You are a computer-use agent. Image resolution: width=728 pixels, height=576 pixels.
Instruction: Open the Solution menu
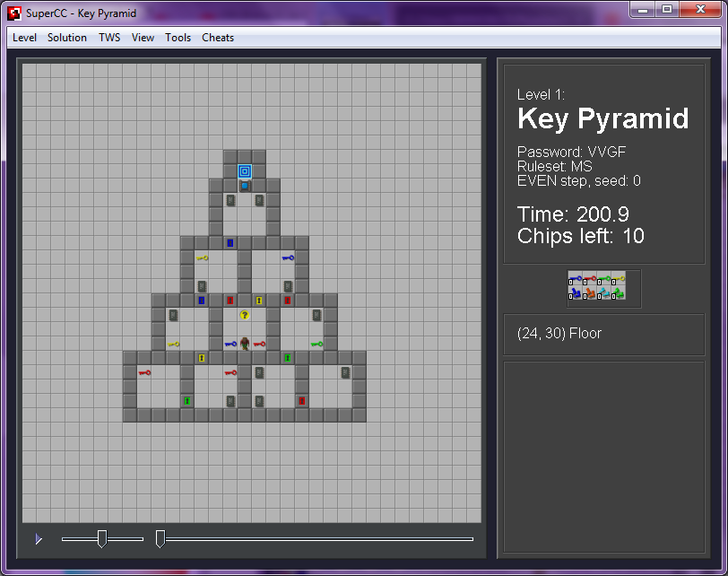[67, 38]
